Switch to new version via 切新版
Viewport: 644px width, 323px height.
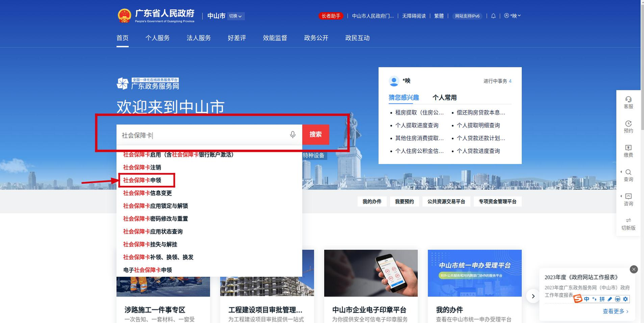(628, 224)
